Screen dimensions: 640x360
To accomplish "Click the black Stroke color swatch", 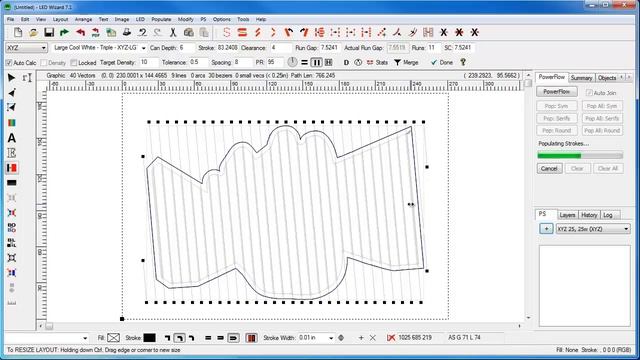I will point(149,338).
